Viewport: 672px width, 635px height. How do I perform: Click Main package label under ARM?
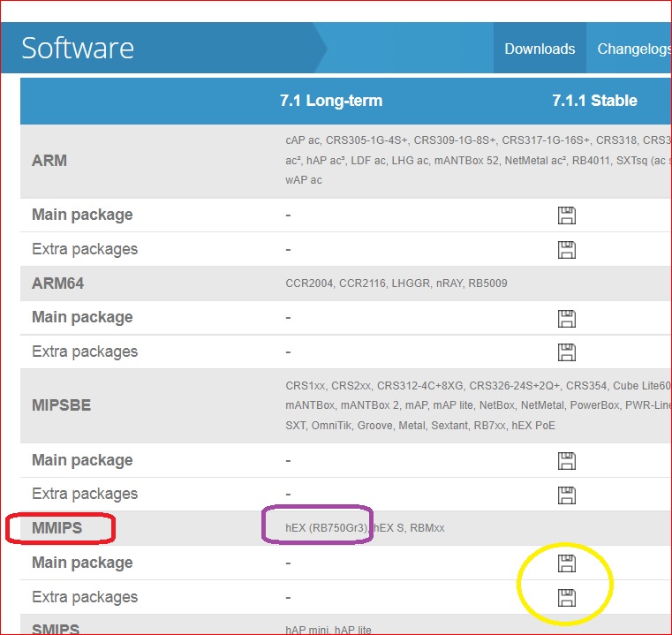tap(82, 215)
